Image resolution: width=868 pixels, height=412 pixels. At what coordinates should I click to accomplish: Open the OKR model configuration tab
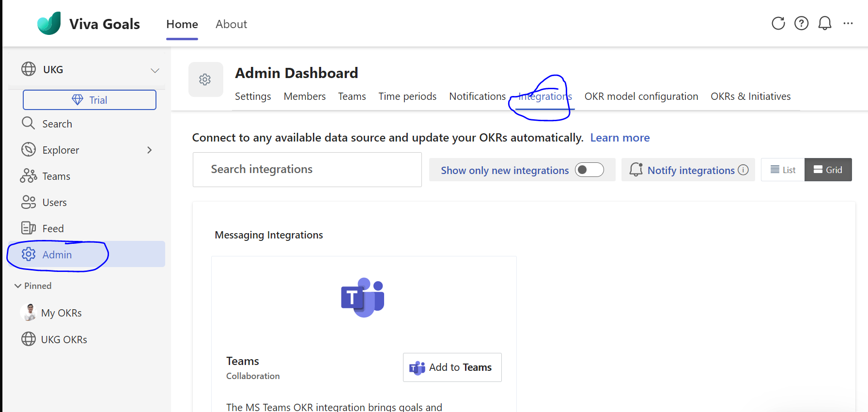(641, 96)
